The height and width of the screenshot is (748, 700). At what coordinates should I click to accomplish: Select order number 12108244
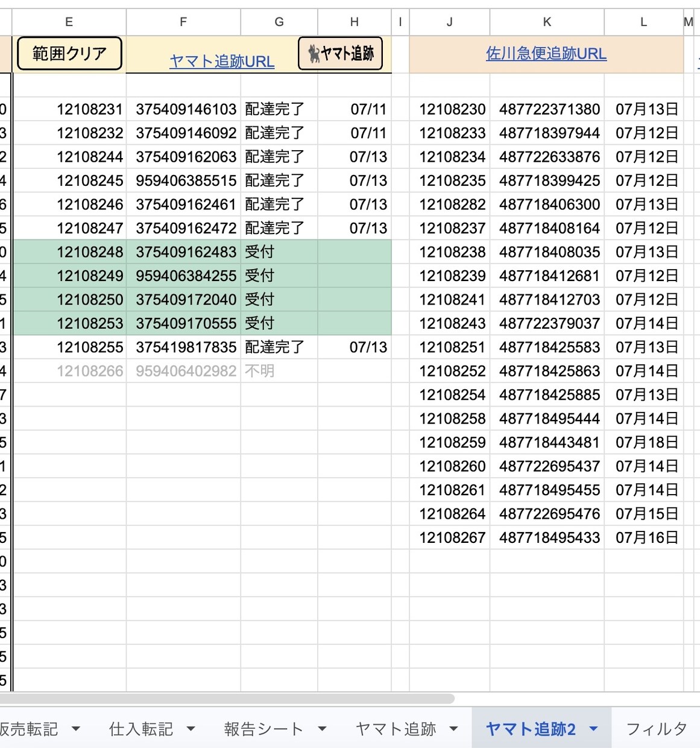pos(69,157)
